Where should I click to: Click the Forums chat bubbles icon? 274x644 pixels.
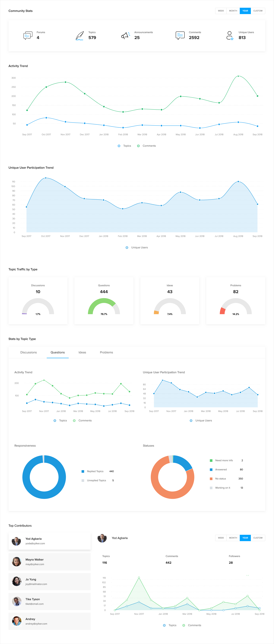pyautogui.click(x=28, y=35)
